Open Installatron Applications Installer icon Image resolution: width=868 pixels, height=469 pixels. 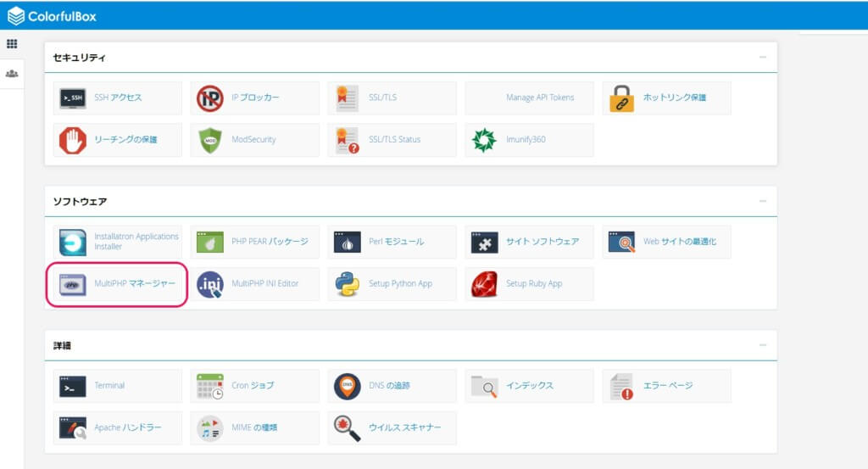73,242
